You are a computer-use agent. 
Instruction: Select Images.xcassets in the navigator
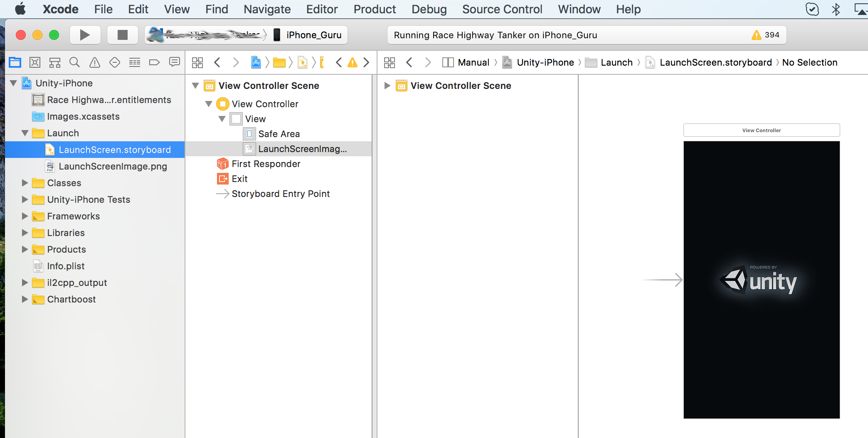[95, 116]
